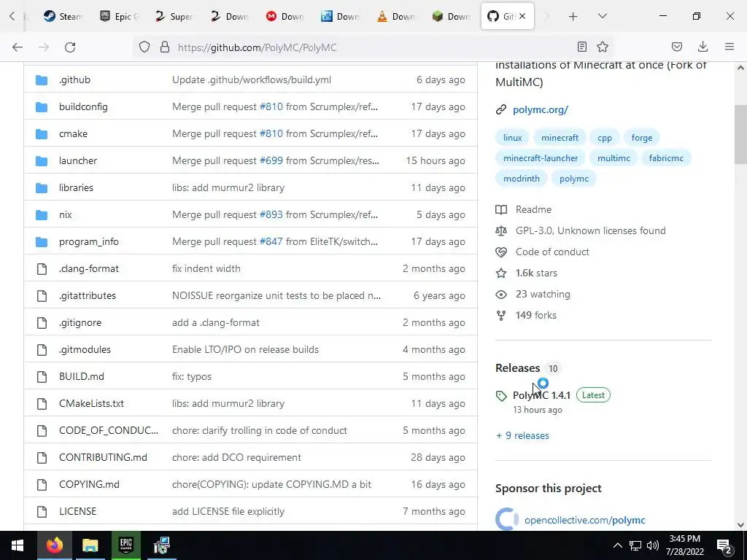View site connection padlock information
The image size is (747, 560).
(165, 47)
